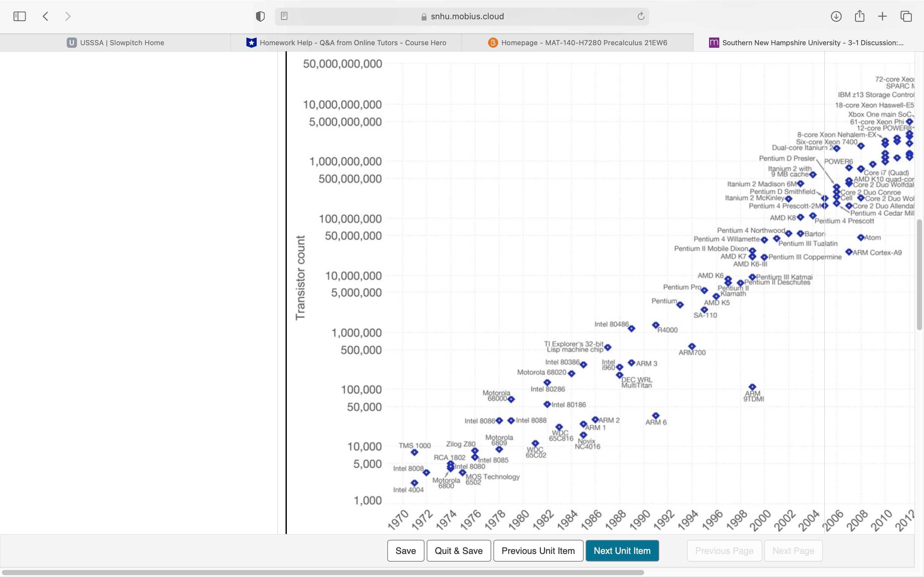Select Previous Unit Item

(x=538, y=551)
